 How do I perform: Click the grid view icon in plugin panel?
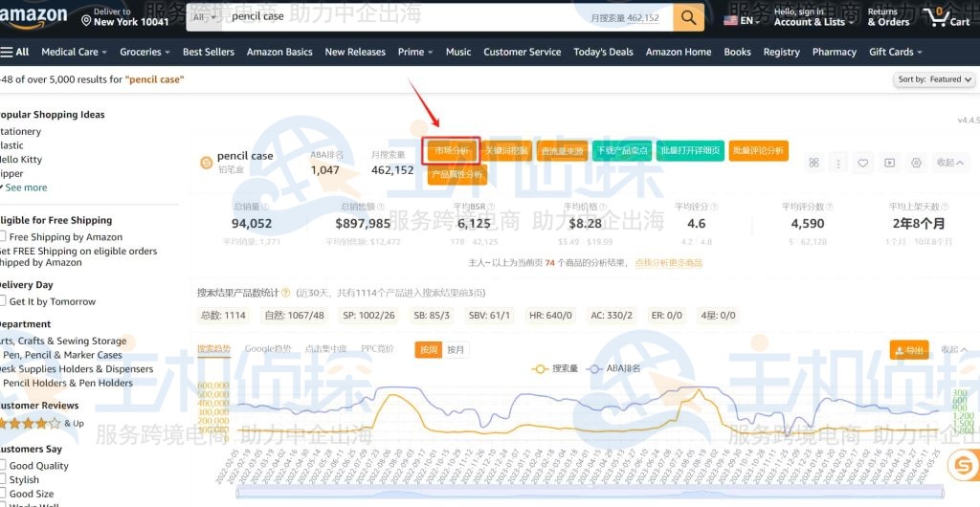(x=813, y=163)
